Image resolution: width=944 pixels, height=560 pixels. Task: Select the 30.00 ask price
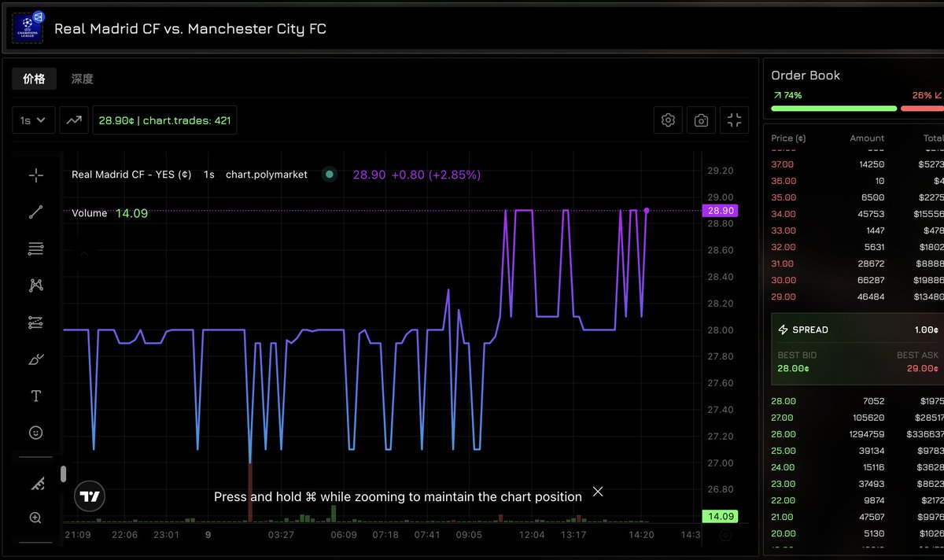pos(784,280)
